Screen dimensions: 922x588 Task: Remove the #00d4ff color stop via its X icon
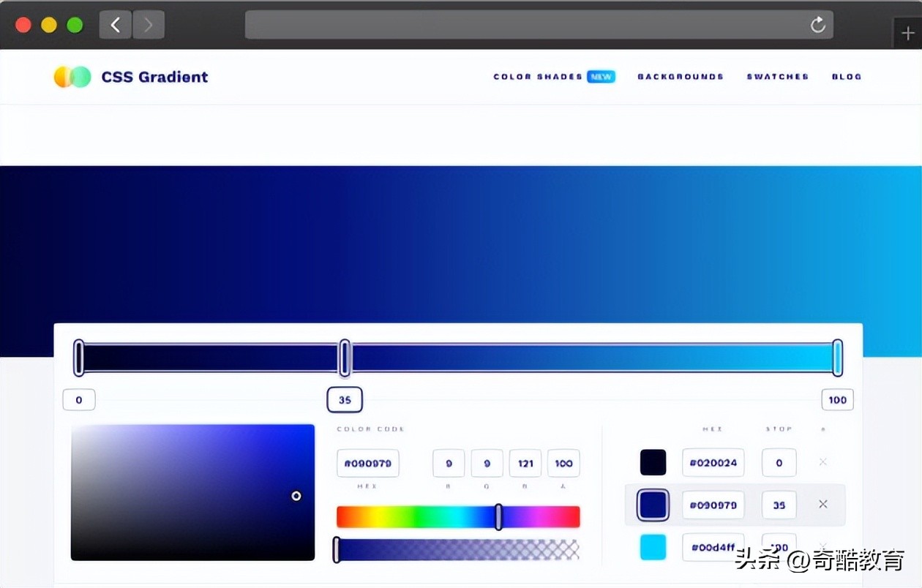click(822, 546)
